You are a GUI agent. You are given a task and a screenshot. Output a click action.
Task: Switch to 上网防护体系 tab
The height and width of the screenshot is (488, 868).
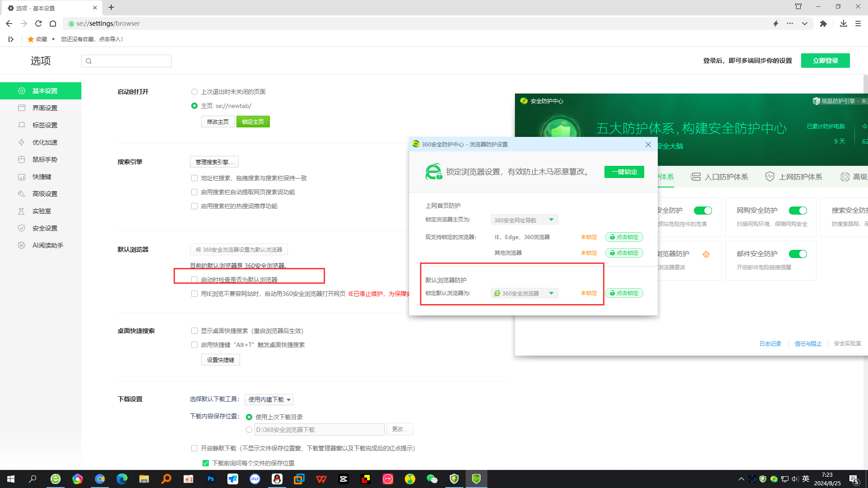793,177
